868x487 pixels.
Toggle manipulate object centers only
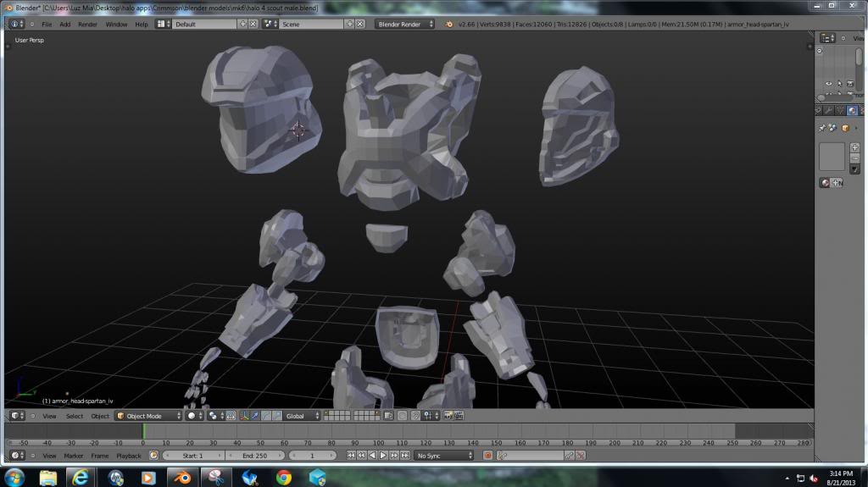(x=231, y=416)
